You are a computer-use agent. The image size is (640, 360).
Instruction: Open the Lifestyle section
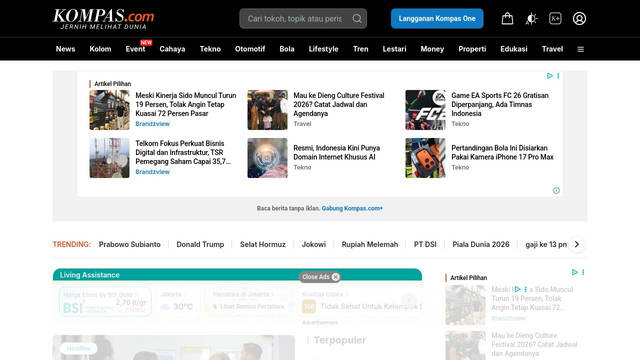[x=324, y=49]
